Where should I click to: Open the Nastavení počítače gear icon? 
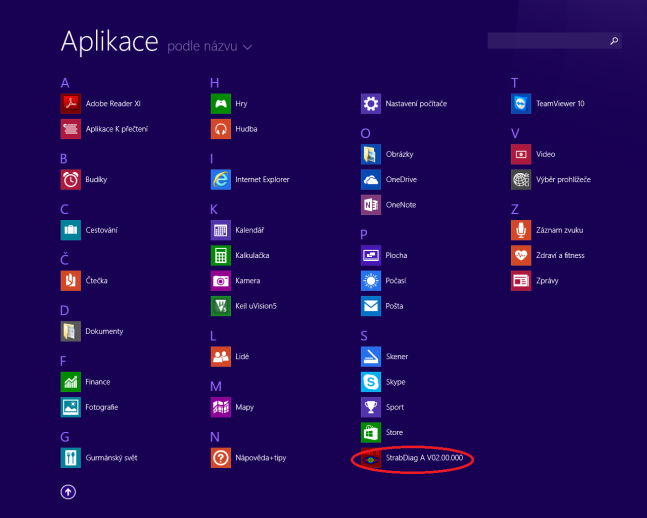371,104
